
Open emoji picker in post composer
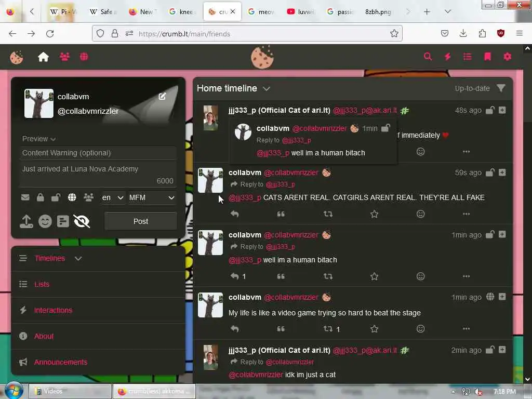[45, 221]
